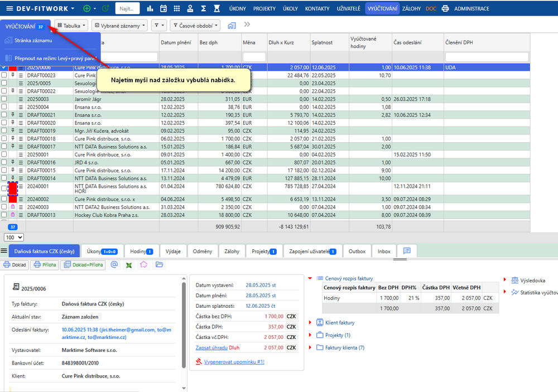The height and width of the screenshot is (392, 558).
Task: Click the sigma summary icon
Action: [x=204, y=9]
